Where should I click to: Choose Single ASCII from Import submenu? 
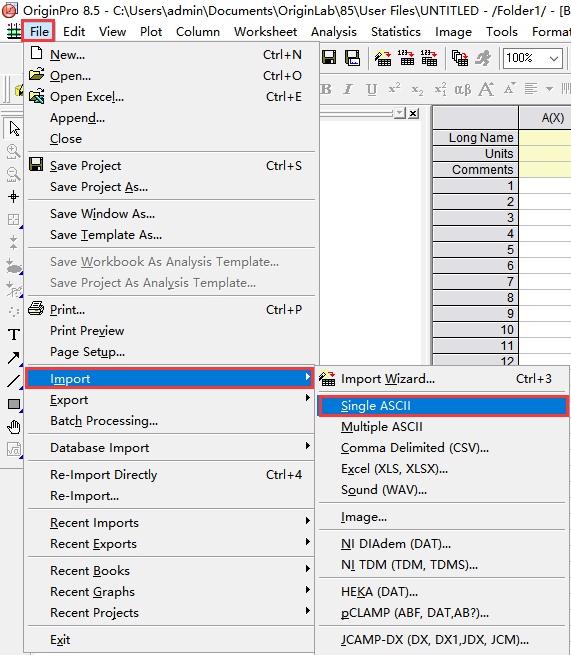click(443, 406)
